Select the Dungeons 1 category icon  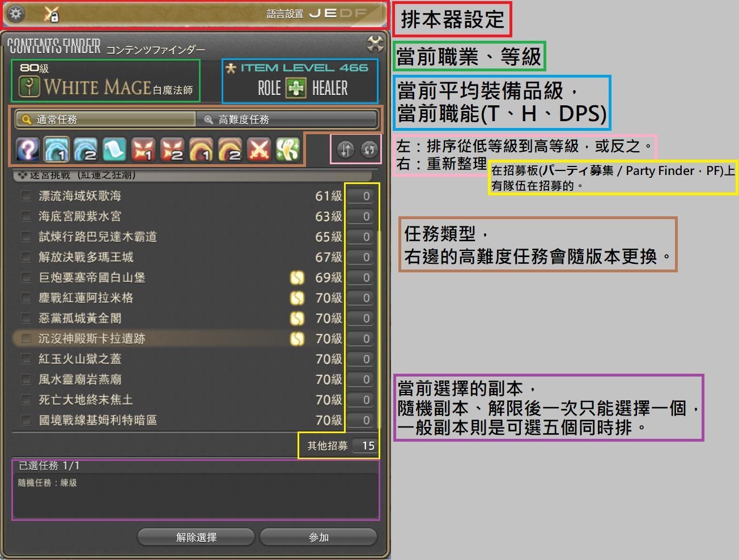pyautogui.click(x=57, y=150)
